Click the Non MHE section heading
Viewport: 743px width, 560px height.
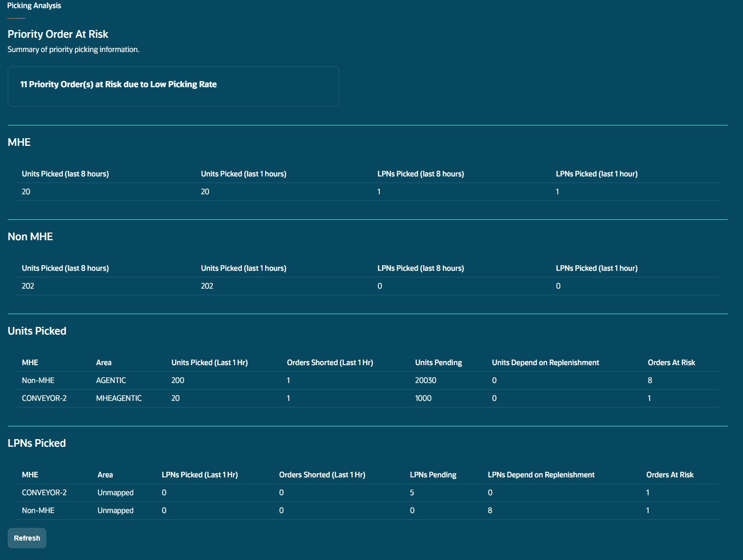31,237
